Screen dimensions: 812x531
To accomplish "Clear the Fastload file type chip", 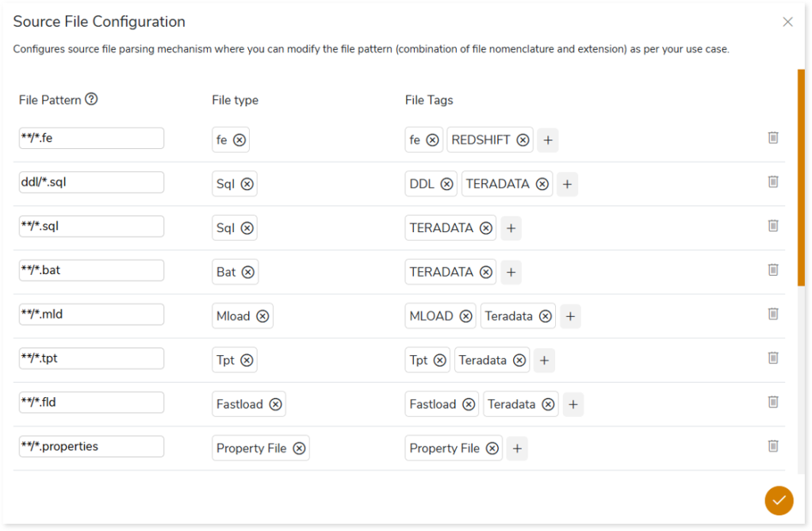I will 275,404.
